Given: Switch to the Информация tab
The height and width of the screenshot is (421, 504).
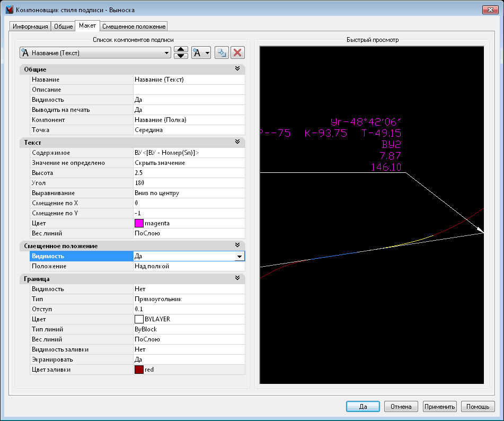Looking at the screenshot, I should click(x=31, y=27).
